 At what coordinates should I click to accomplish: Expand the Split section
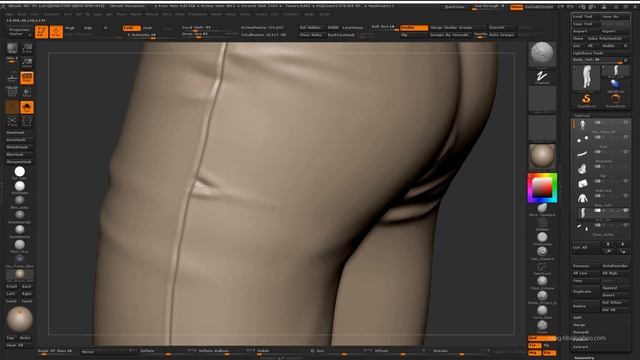pyautogui.click(x=578, y=318)
